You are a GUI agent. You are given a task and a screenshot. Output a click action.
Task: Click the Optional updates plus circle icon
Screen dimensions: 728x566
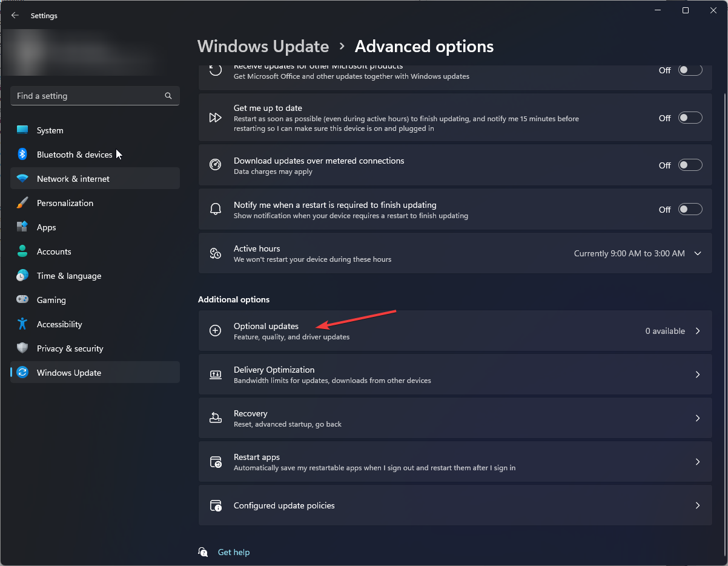[216, 331]
